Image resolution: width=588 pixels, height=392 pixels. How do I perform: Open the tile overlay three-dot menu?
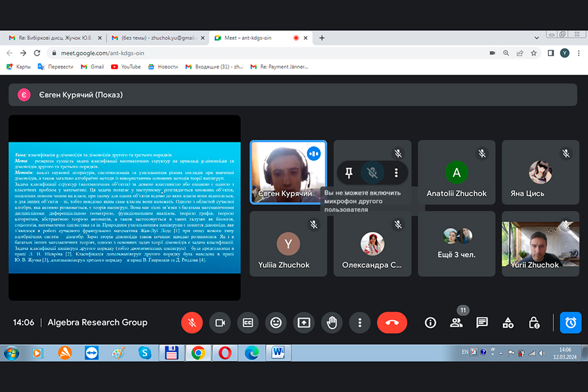point(396,172)
